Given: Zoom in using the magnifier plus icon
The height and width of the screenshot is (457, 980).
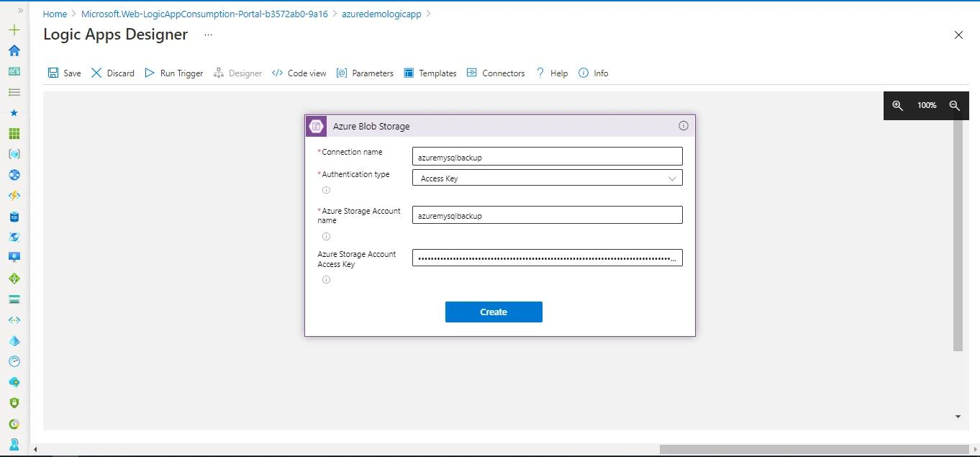Looking at the screenshot, I should [897, 105].
